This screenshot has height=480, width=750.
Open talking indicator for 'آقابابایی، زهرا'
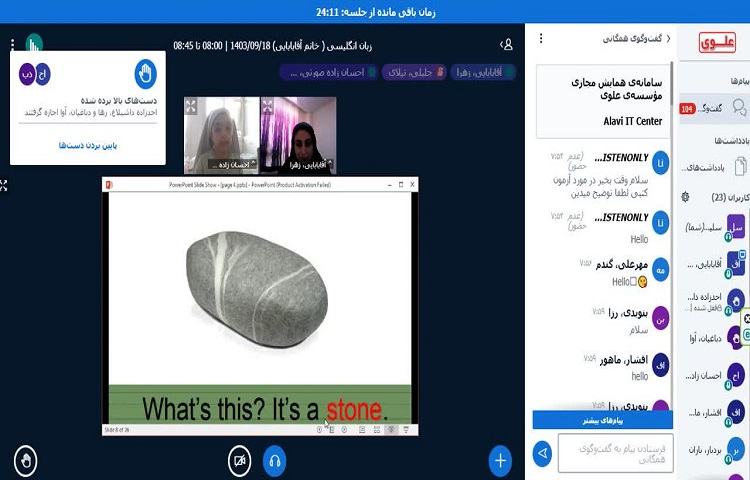[x=483, y=72]
